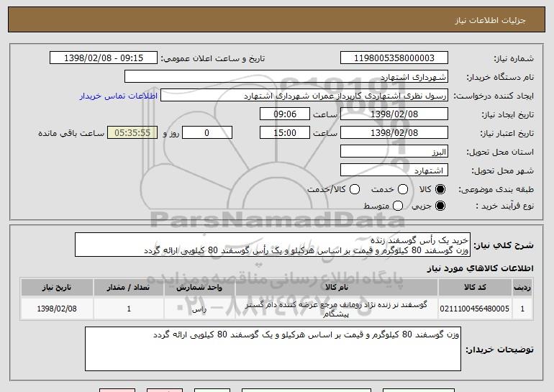
Task: Click the creation time field 09:06
Action: [x=285, y=114]
